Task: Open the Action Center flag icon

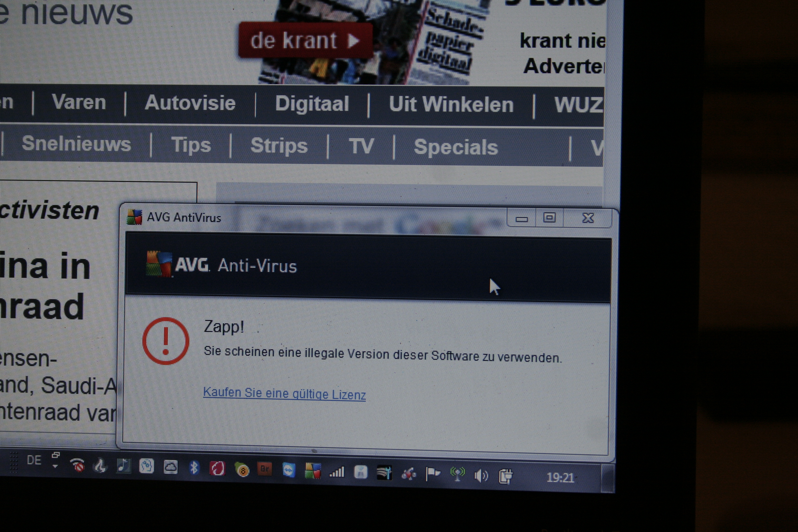Action: (x=432, y=474)
